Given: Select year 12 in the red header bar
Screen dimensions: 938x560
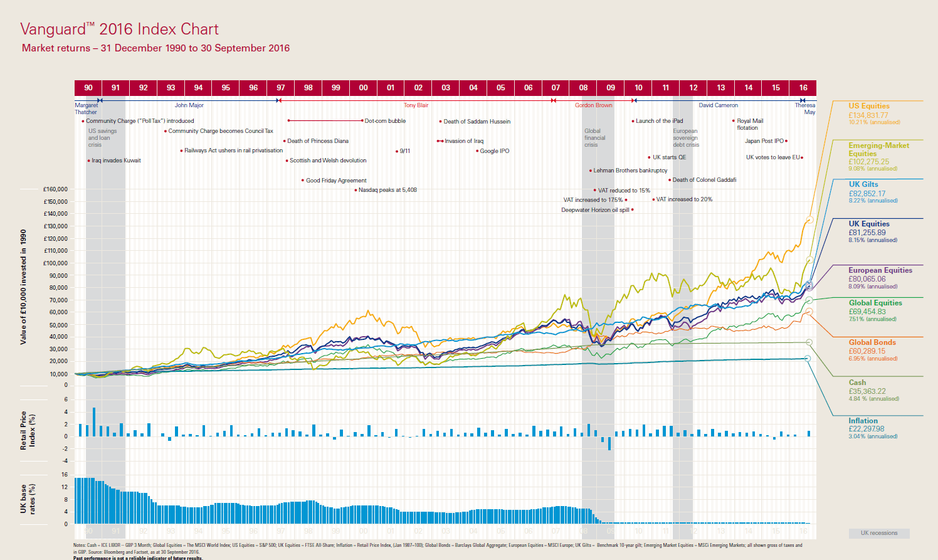Looking at the screenshot, I should point(693,88).
